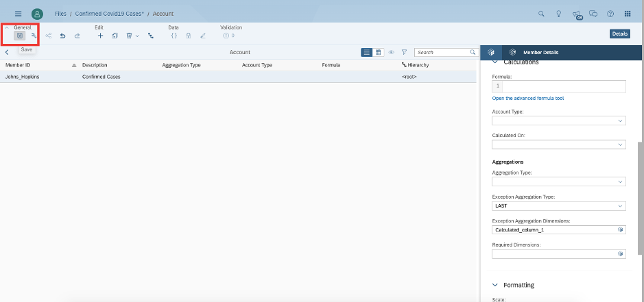This screenshot has height=302, width=644.
Task: Click the Aggregation Type column header
Action: click(181, 65)
